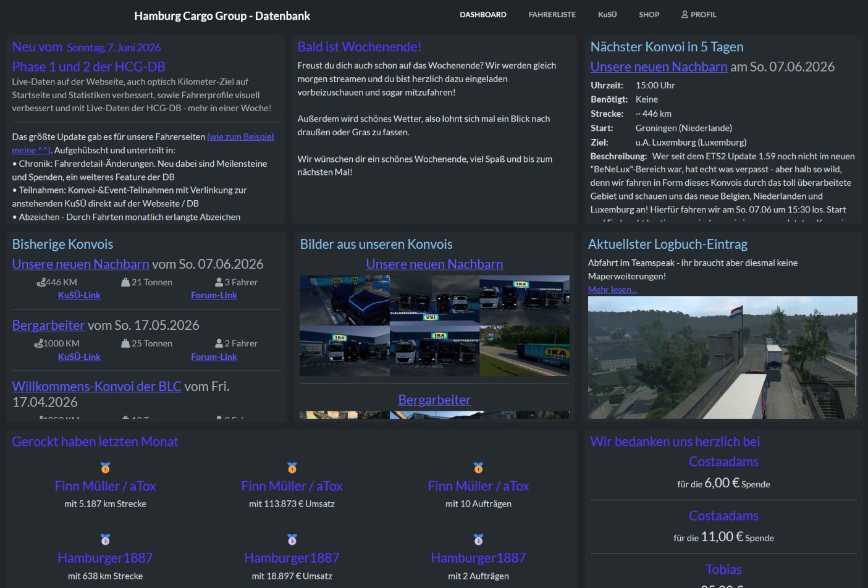Image resolution: width=868 pixels, height=588 pixels.
Task: Click 'Mehr lesen...' in Logbuch-Eintrag
Action: [612, 290]
